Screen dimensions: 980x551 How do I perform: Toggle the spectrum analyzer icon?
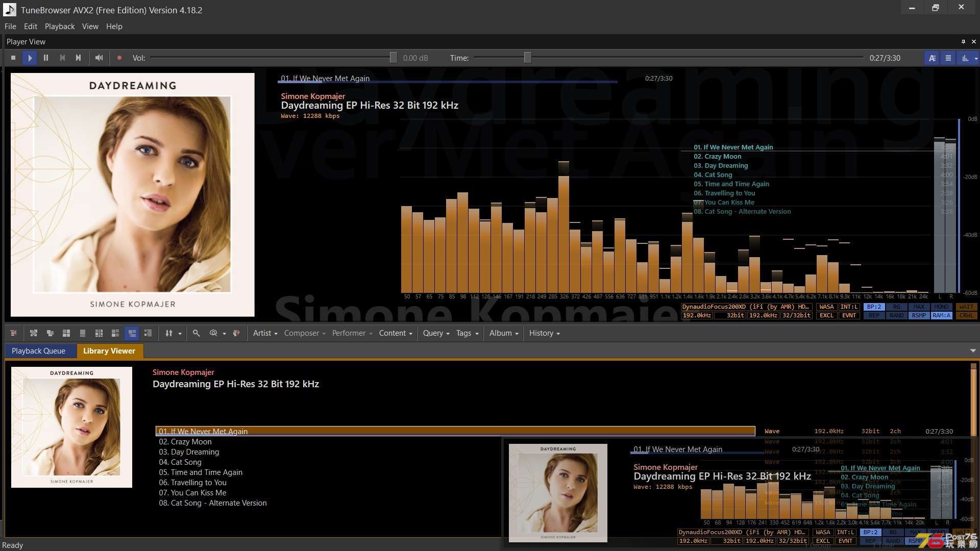tap(965, 58)
